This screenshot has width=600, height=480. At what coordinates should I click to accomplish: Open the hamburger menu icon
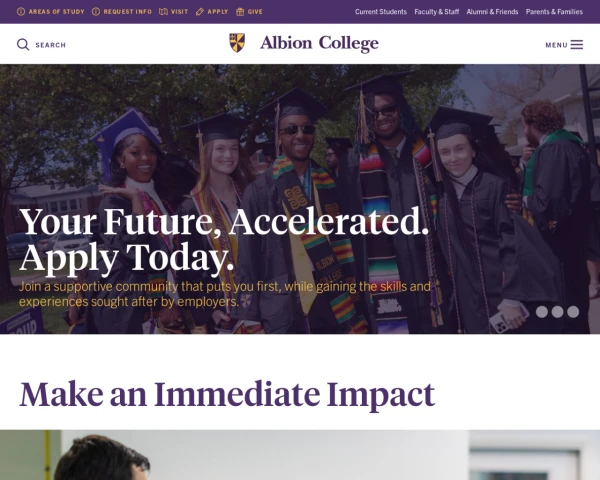point(577,45)
